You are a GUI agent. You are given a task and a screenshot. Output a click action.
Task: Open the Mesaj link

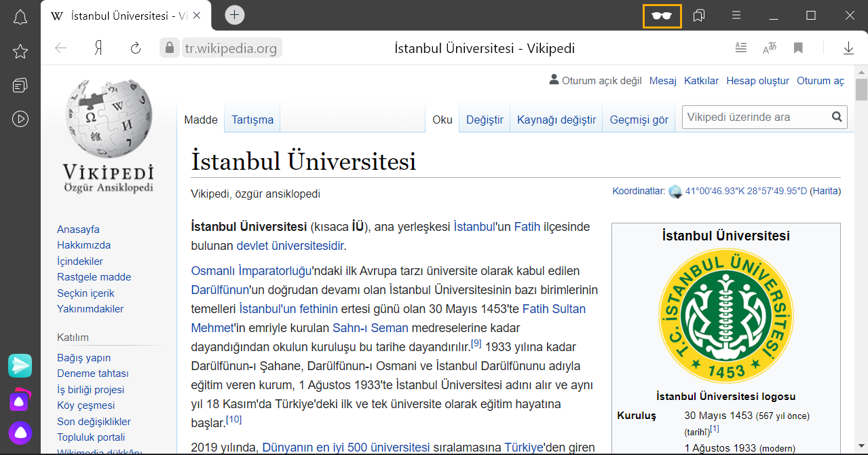click(x=663, y=81)
